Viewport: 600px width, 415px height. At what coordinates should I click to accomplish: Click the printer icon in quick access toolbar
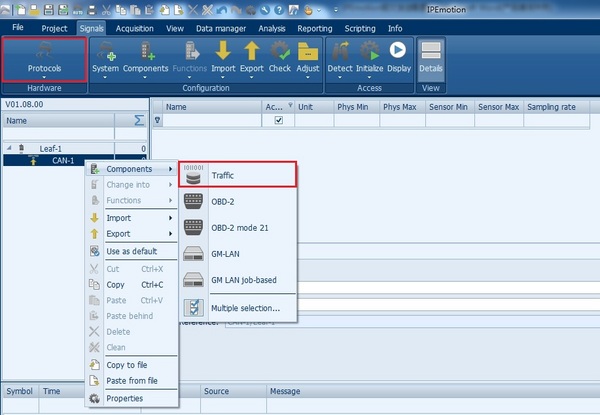click(x=92, y=10)
